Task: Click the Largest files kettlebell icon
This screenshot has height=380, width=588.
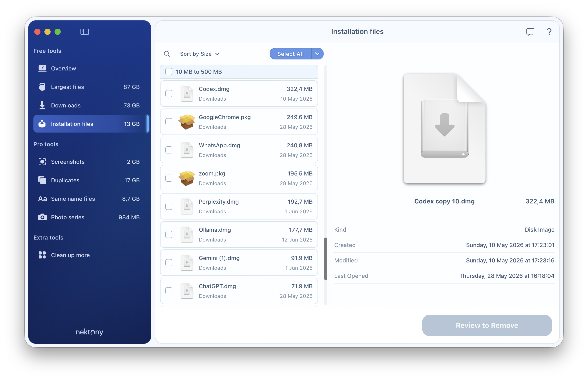Action: pyautogui.click(x=42, y=87)
